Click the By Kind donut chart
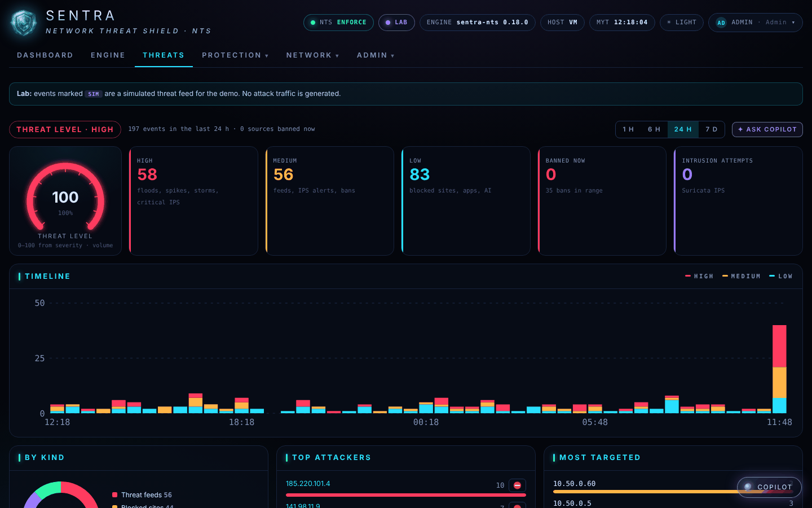812x508 pixels. (60, 495)
